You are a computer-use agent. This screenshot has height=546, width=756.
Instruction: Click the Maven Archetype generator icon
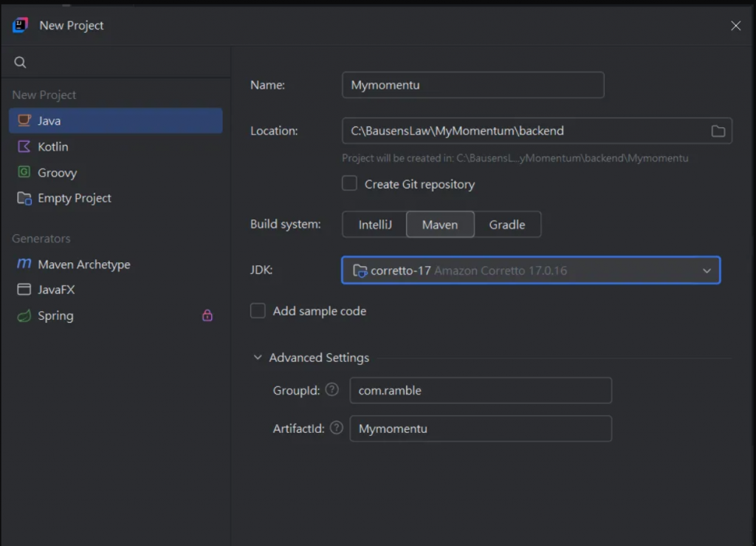(24, 265)
